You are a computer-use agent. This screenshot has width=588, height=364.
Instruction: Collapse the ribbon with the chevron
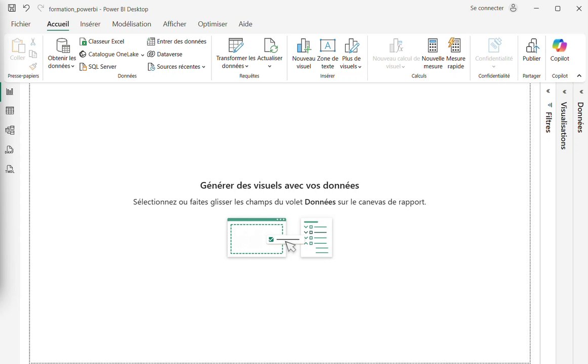(x=579, y=76)
